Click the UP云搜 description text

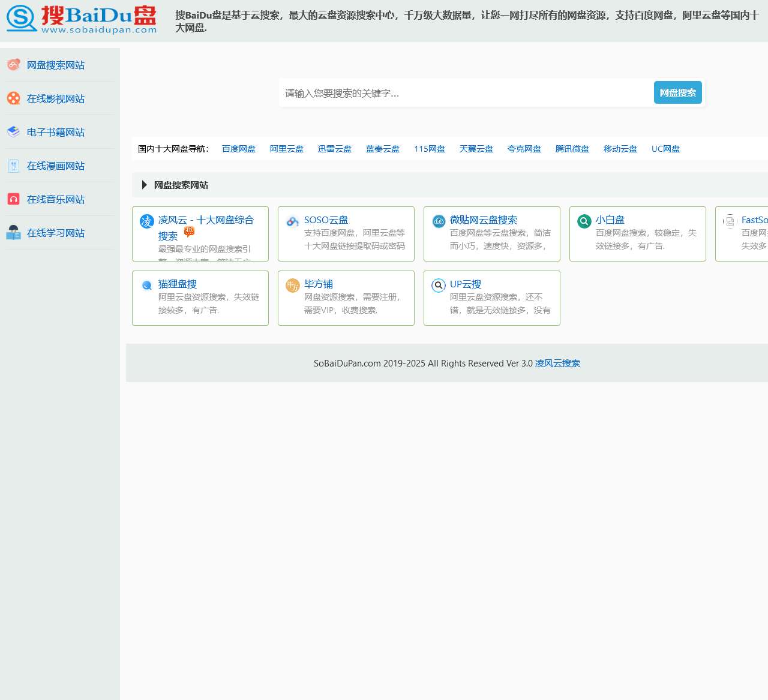tap(500, 304)
